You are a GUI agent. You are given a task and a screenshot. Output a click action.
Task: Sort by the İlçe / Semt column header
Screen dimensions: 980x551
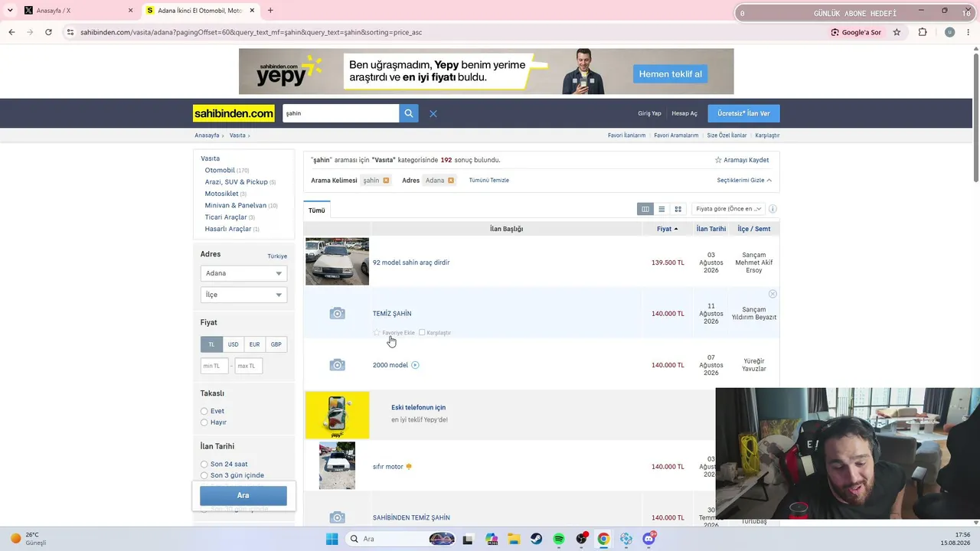[754, 229]
